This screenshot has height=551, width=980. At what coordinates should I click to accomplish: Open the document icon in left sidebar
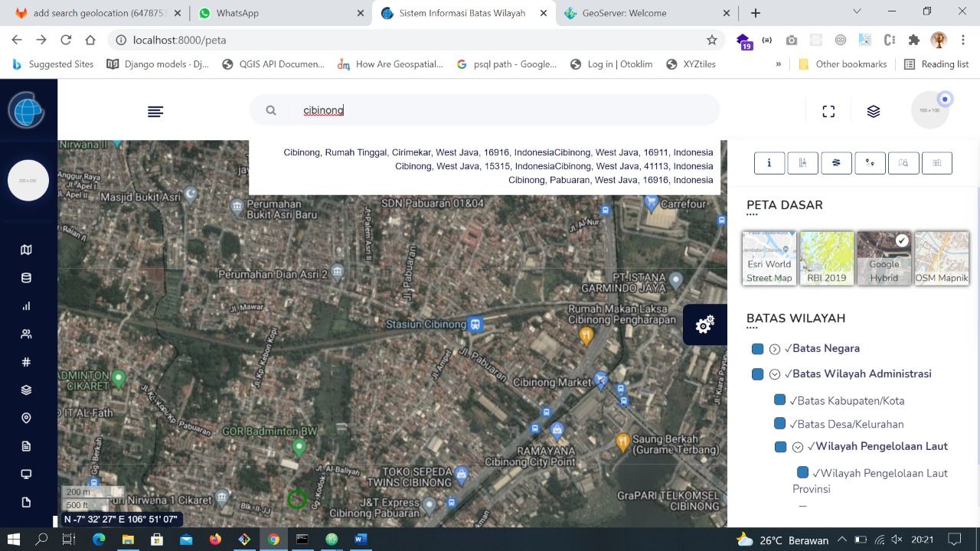pyautogui.click(x=26, y=446)
